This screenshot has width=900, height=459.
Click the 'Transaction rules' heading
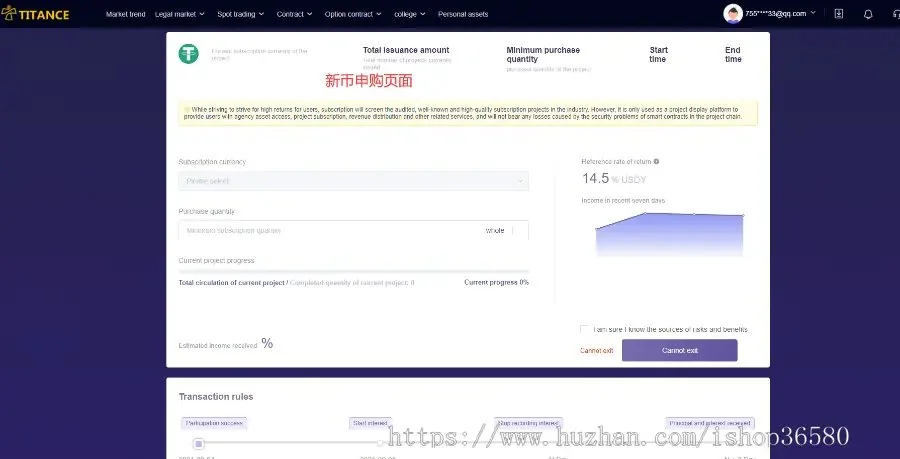pos(216,397)
